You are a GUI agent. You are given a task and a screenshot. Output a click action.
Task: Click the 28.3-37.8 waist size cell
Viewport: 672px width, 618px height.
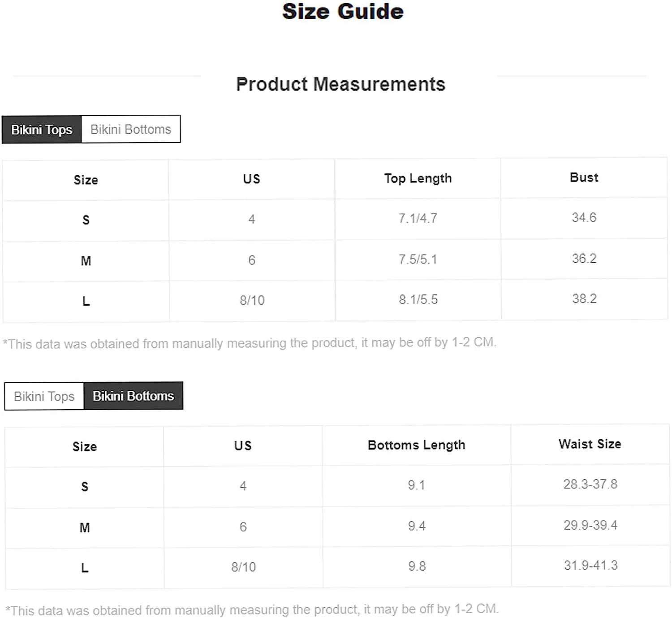[590, 484]
